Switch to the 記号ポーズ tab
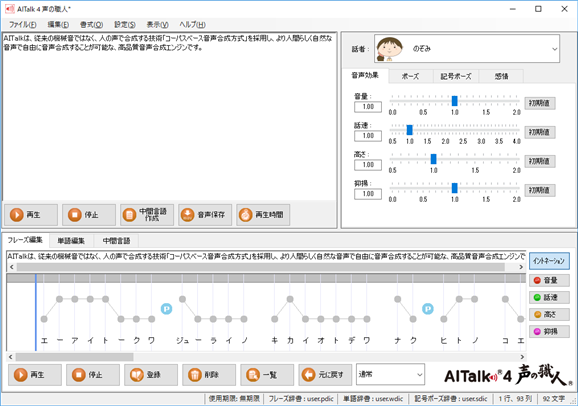Image resolution: width=578 pixels, height=406 pixels. point(456,76)
